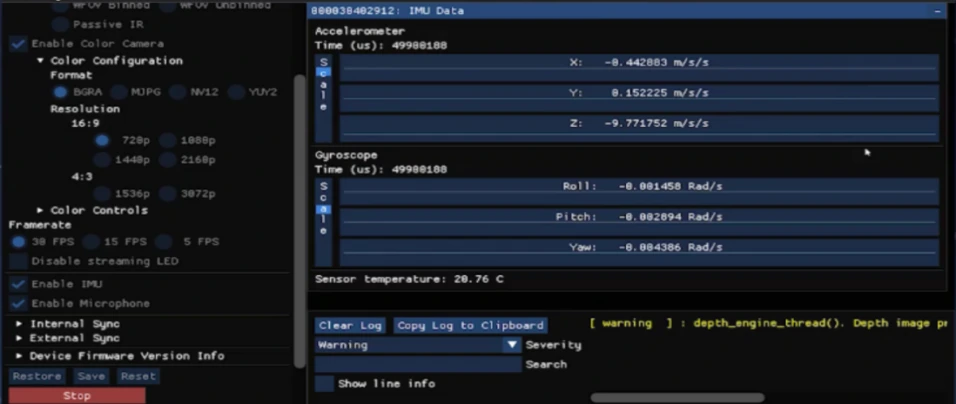Click Copy Log to Clipboard
The width and height of the screenshot is (956, 404).
(x=470, y=325)
